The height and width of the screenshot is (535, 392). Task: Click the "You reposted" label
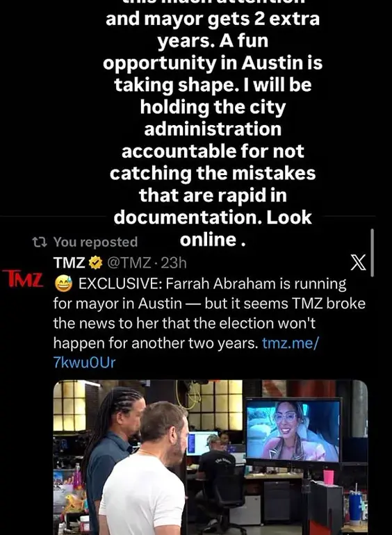click(x=95, y=242)
